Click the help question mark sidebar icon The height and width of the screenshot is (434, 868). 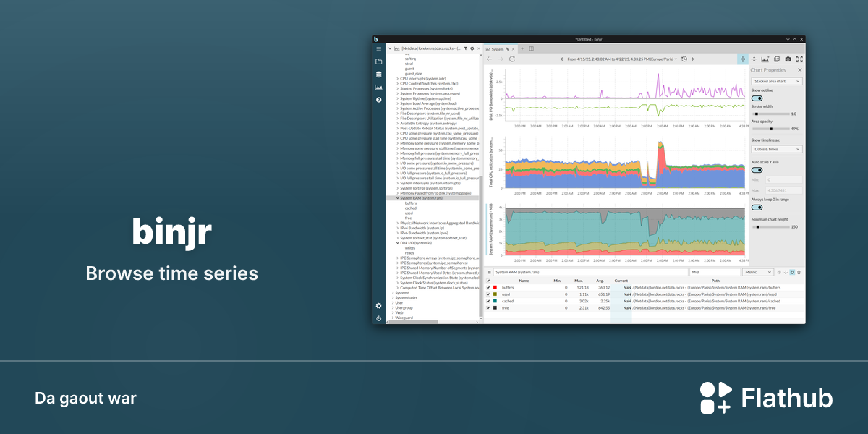click(x=378, y=100)
